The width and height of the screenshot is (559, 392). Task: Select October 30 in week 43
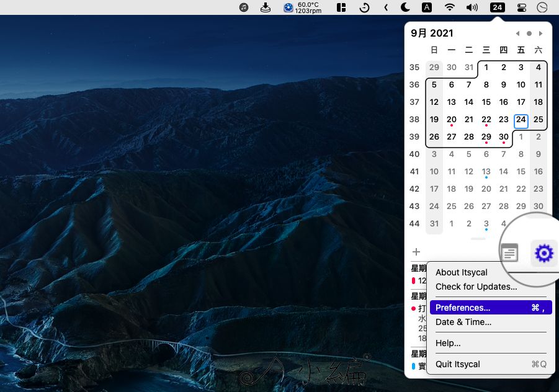coord(539,207)
